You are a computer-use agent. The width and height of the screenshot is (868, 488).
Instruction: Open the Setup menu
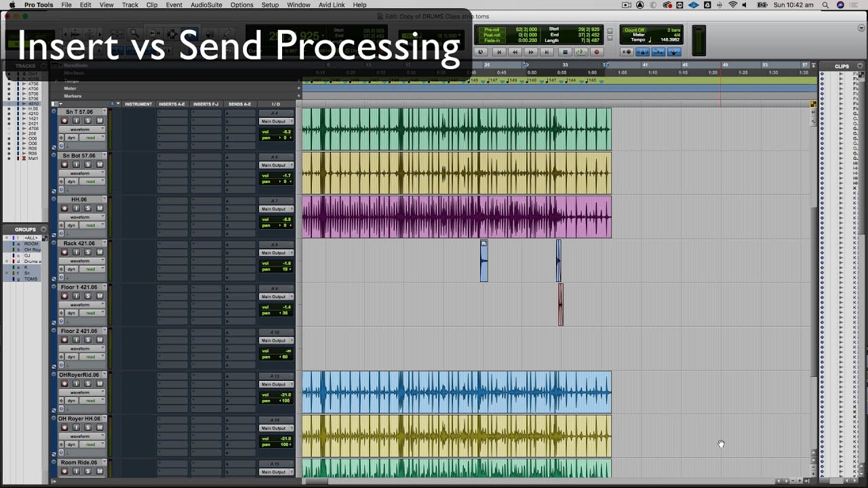click(x=270, y=5)
